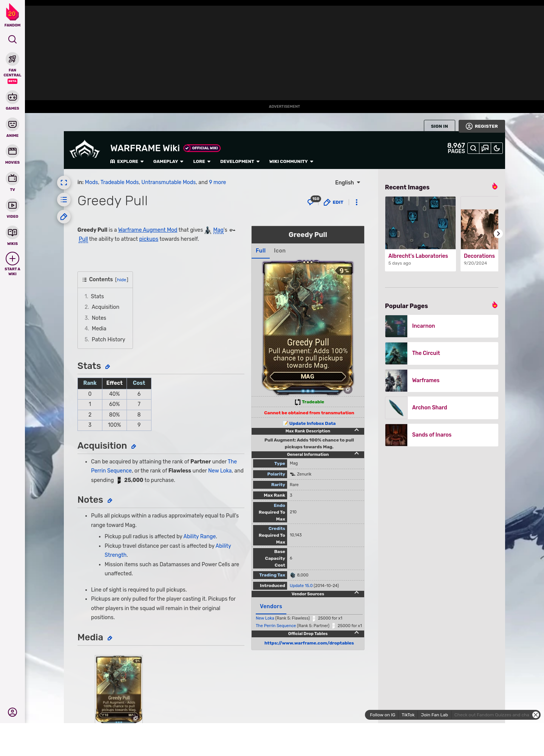The width and height of the screenshot is (544, 756).
Task: Open the Lore dropdown menu
Action: coord(202,161)
